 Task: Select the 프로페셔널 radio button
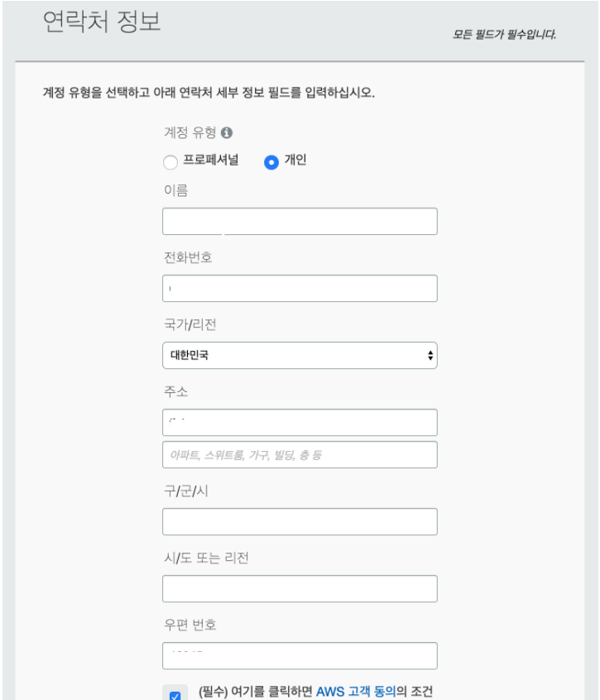[168, 163]
